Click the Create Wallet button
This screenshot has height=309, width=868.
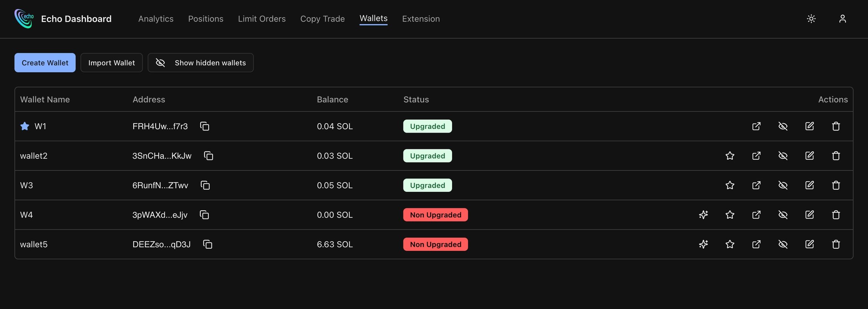pos(45,63)
